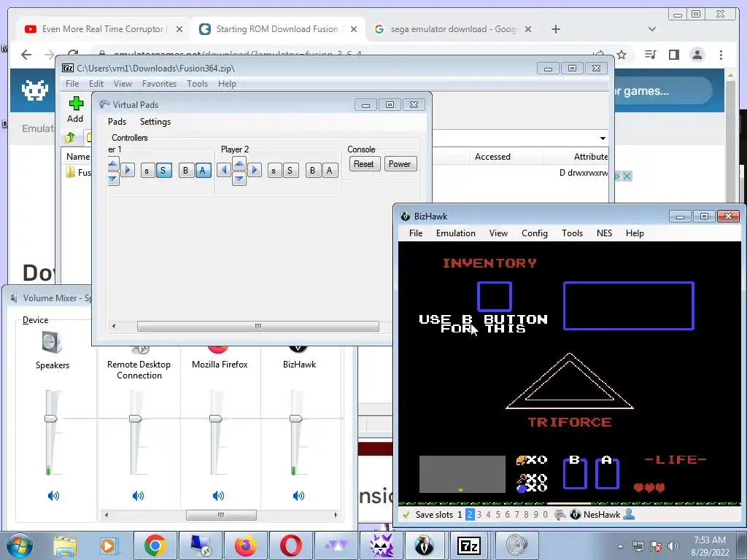Click Virtual Pads horizontal scrollbar thumb
747x560 pixels.
[258, 326]
